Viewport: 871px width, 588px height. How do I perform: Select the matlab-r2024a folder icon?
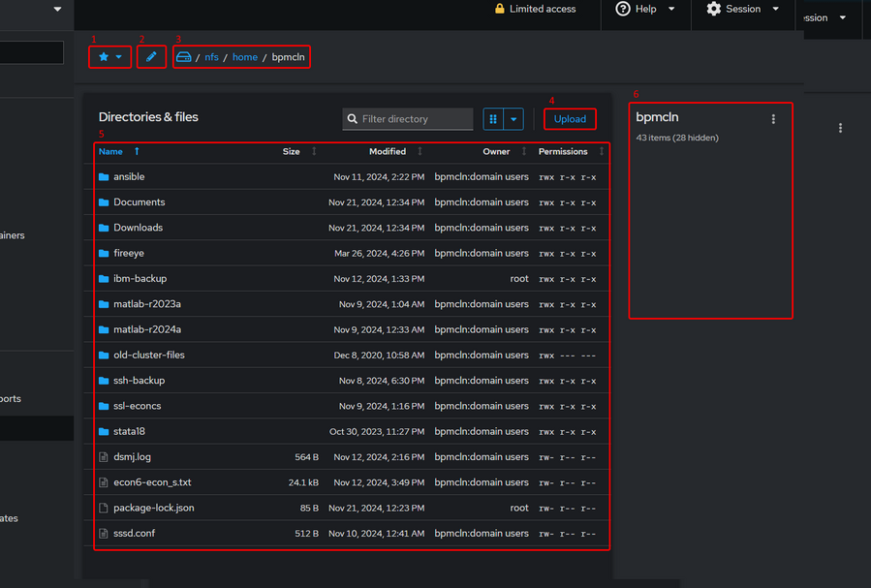point(104,330)
